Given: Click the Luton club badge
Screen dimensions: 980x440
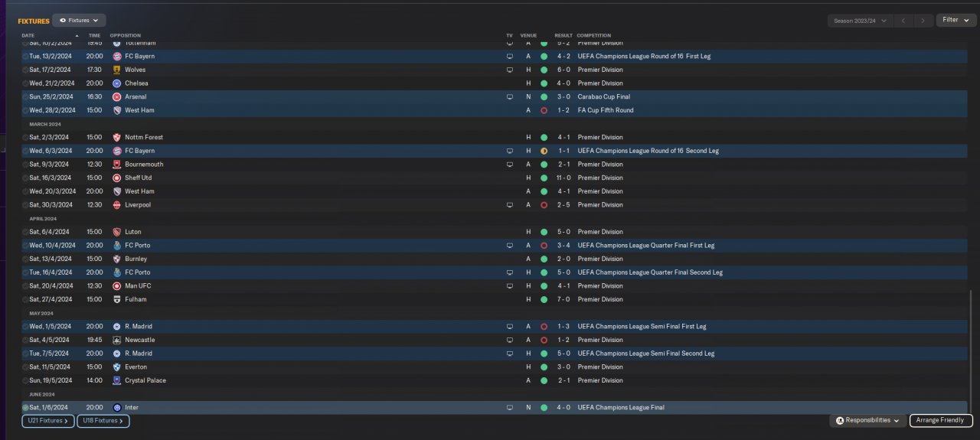Looking at the screenshot, I should (117, 232).
